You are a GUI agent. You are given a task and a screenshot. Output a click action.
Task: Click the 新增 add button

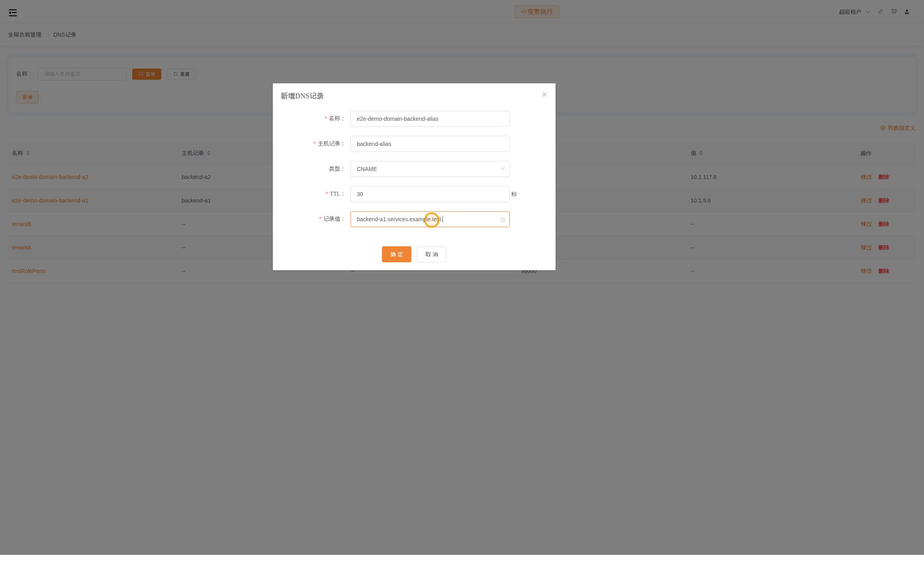(x=27, y=97)
